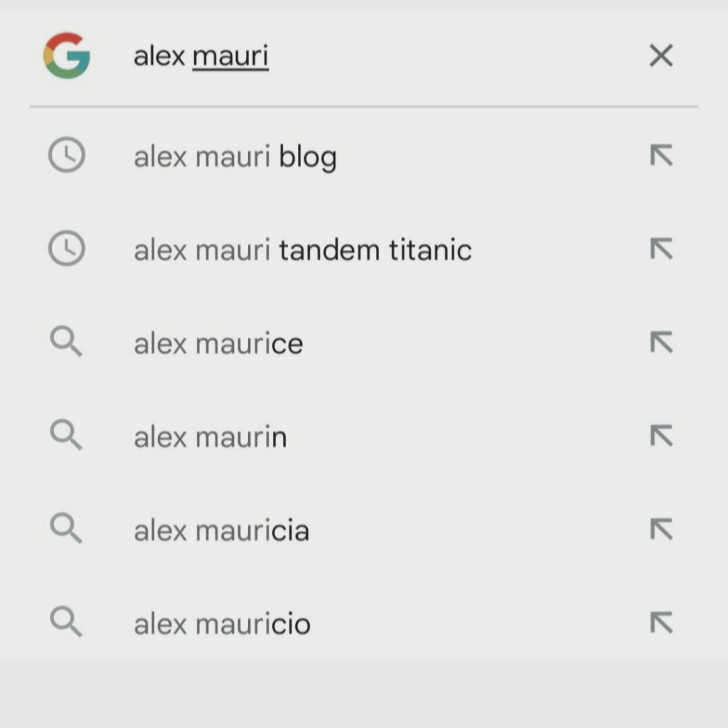Insert alex maurin using its arrow icon
728x728 pixels.
661,436
